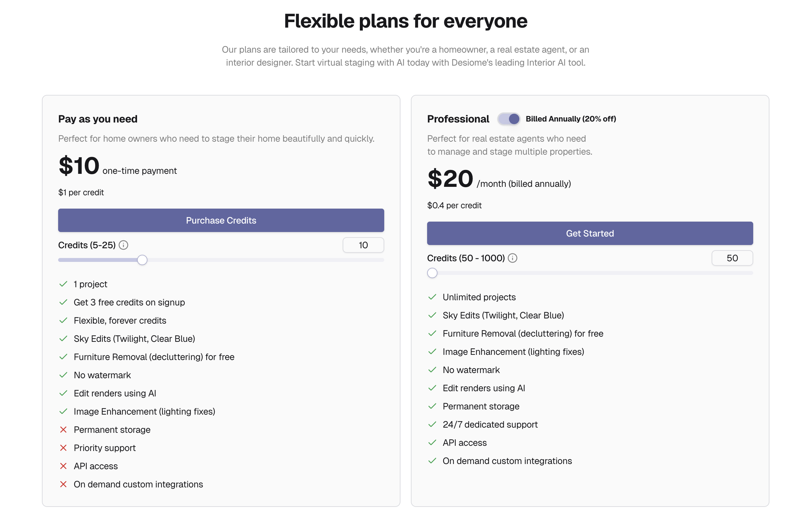Click the Professional plan credits slider handle
Image resolution: width=812 pixels, height=516 pixels.
[432, 273]
